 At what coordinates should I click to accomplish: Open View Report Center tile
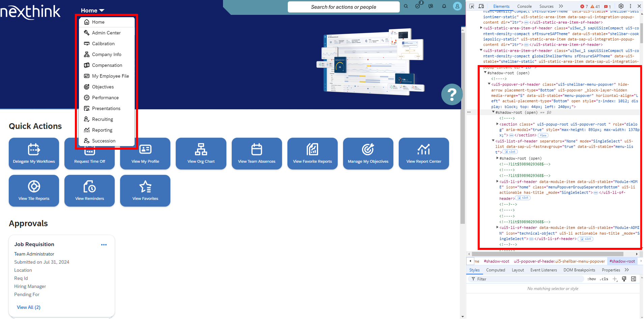tap(424, 153)
